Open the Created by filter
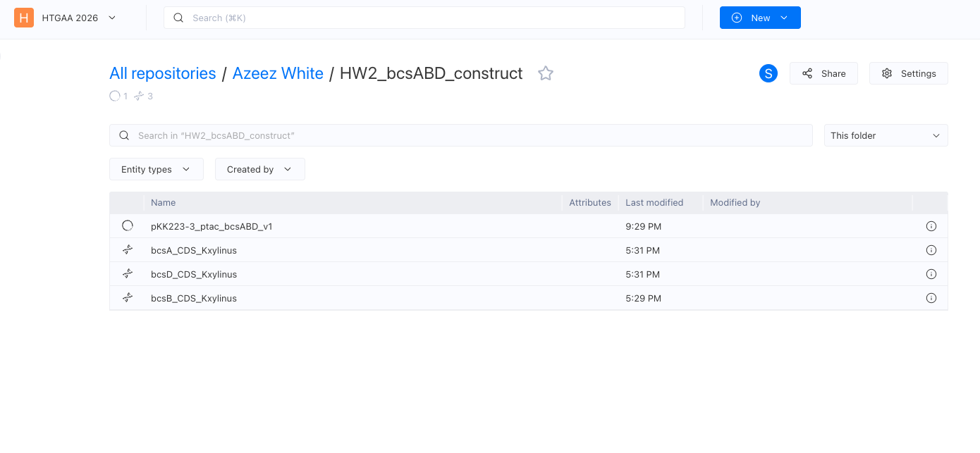This screenshot has height=453, width=980. pyautogui.click(x=259, y=169)
